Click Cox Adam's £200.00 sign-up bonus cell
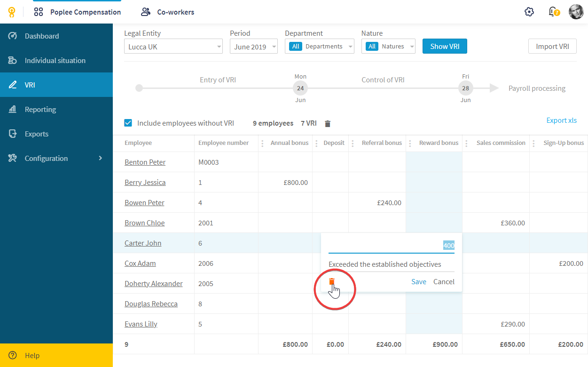This screenshot has height=367, width=588. pyautogui.click(x=559, y=263)
